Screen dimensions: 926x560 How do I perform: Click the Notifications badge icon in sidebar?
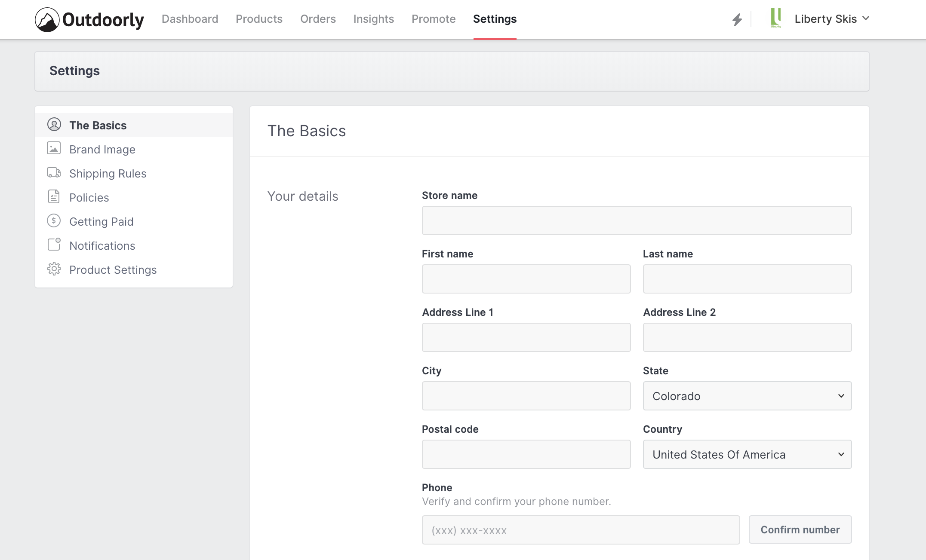tap(54, 245)
